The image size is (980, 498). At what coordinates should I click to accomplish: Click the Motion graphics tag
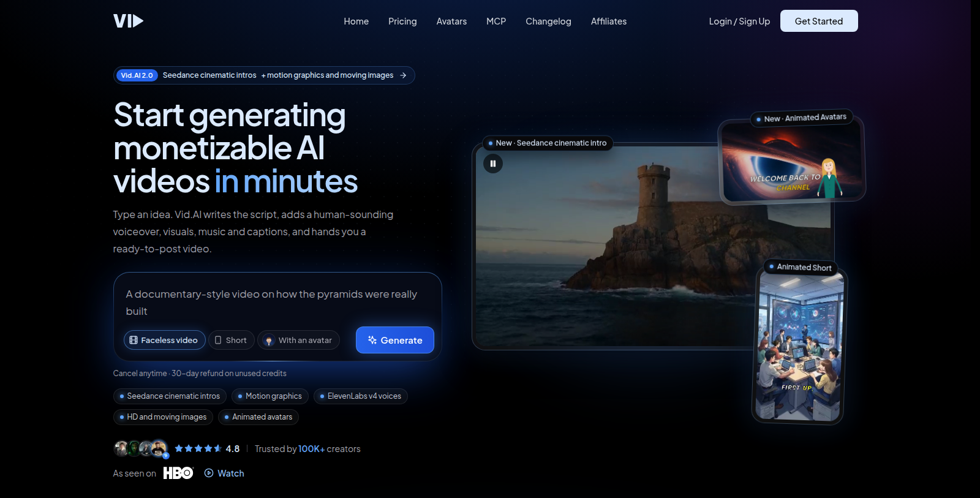(x=270, y=396)
